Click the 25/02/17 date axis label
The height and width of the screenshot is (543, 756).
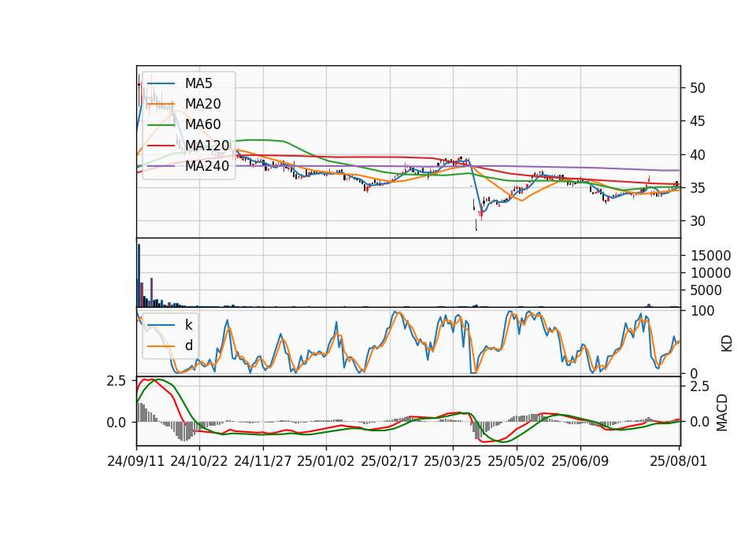(390, 461)
